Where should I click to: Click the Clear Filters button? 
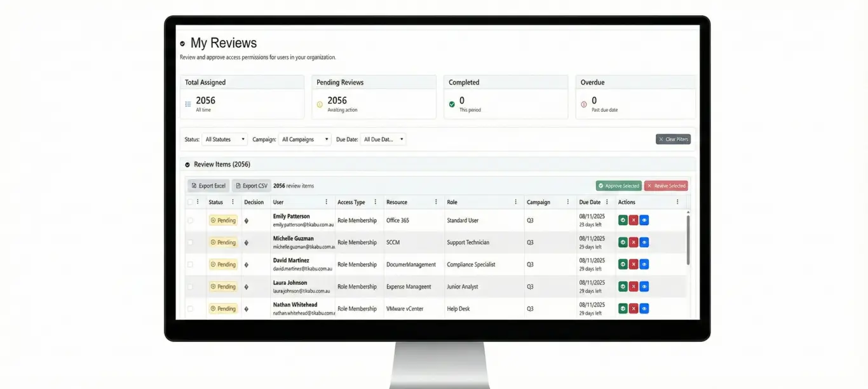click(x=673, y=139)
